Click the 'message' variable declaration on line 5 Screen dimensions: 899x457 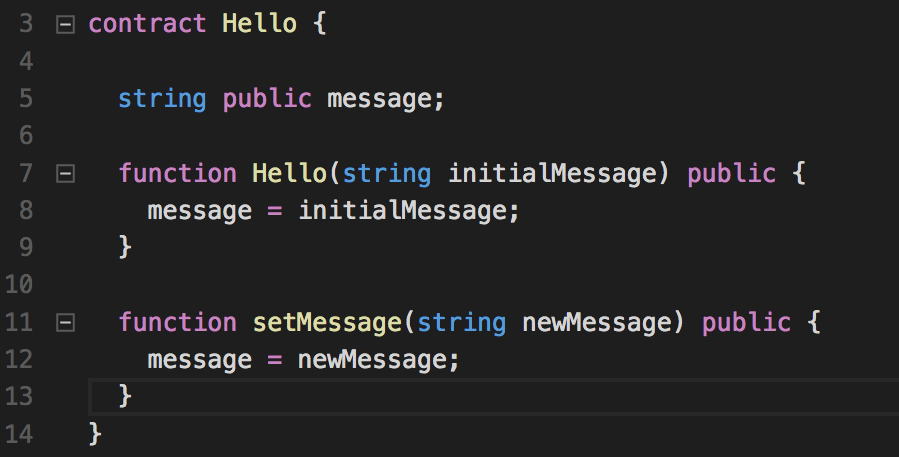[x=381, y=99]
